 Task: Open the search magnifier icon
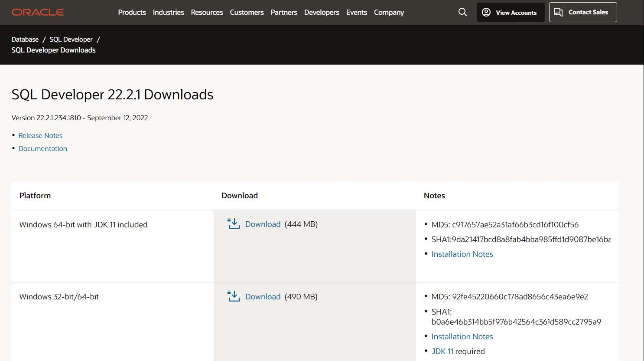click(x=463, y=12)
